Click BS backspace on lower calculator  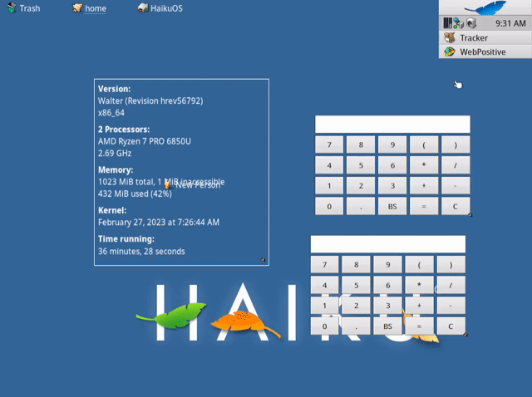[388, 326]
